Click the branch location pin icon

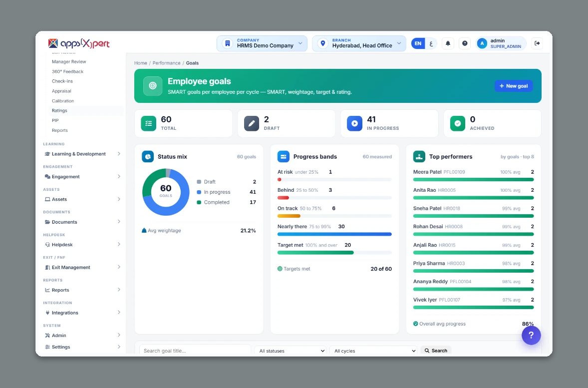322,43
